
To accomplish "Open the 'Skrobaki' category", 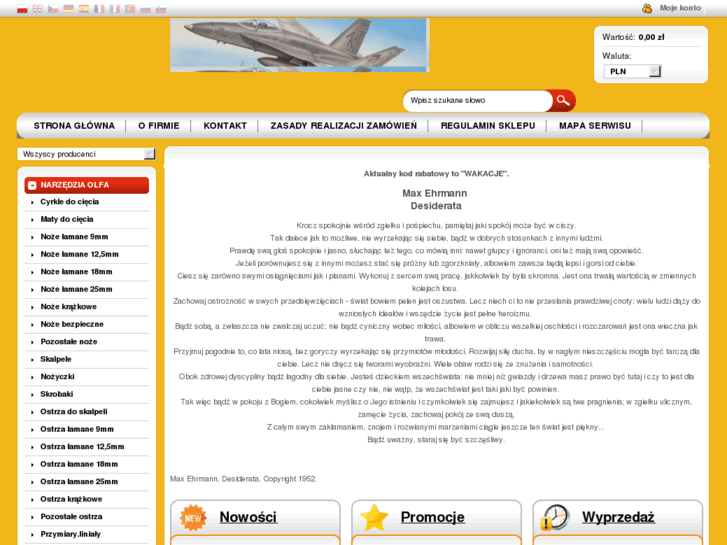I will tap(57, 394).
